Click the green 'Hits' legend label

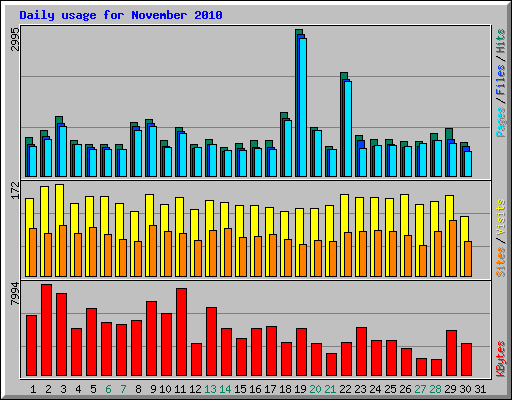tap(500, 41)
